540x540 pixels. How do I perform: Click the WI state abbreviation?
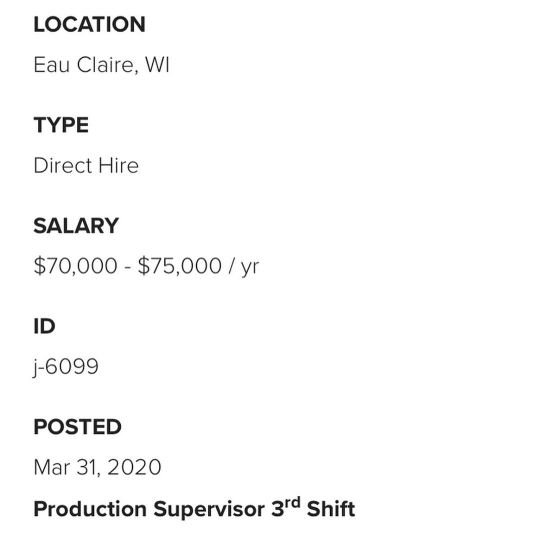(x=157, y=64)
